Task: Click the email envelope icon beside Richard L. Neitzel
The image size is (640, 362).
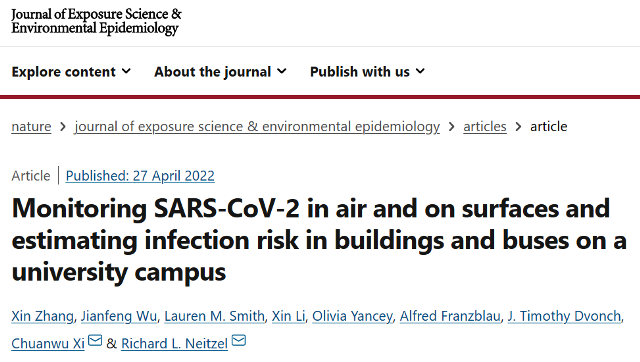Action: point(239,340)
